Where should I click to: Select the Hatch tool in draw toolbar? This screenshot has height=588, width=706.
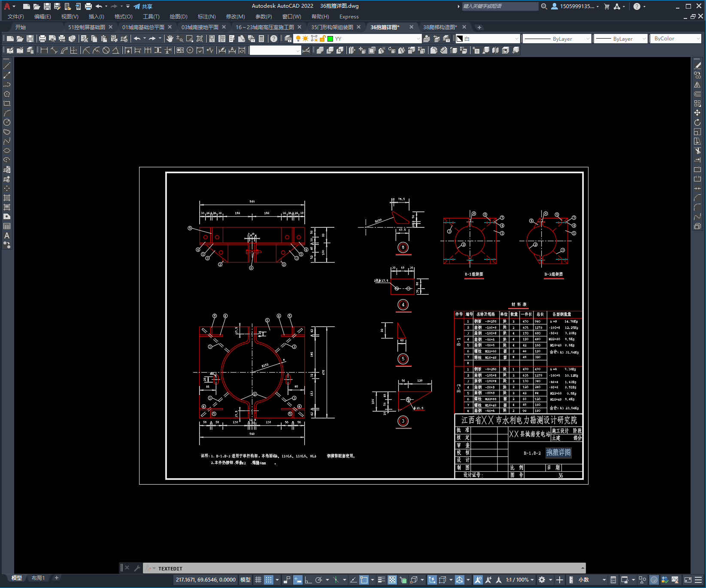tap(7, 198)
